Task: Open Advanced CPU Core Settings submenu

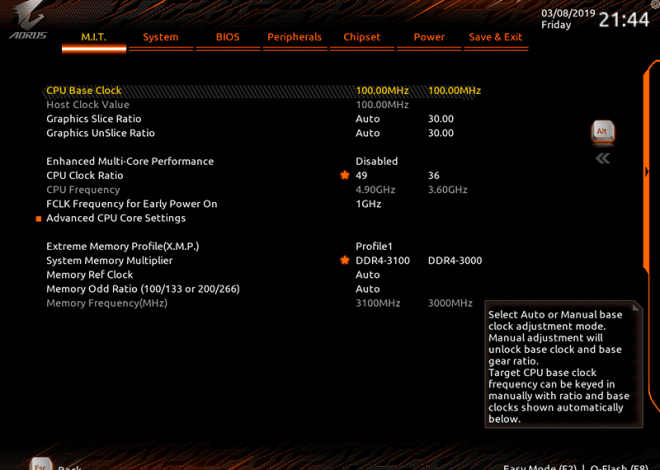Action: [116, 218]
